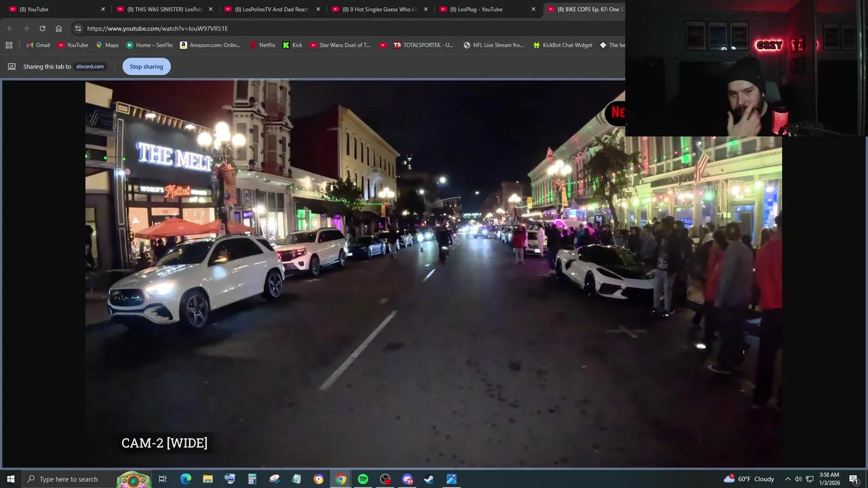Switch to Google Chrome in the taskbar

coord(340,479)
